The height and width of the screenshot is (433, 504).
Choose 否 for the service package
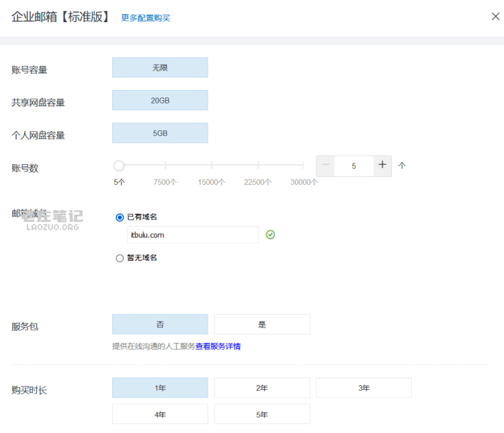point(160,324)
